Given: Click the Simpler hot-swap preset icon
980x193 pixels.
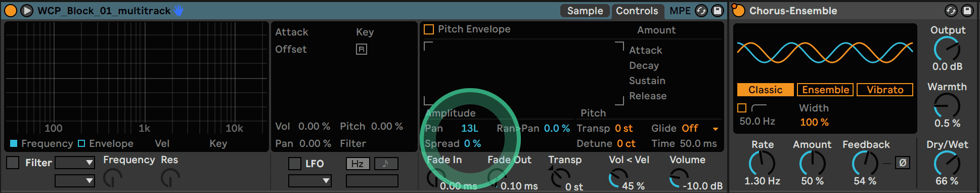Looking at the screenshot, I should pyautogui.click(x=701, y=11).
